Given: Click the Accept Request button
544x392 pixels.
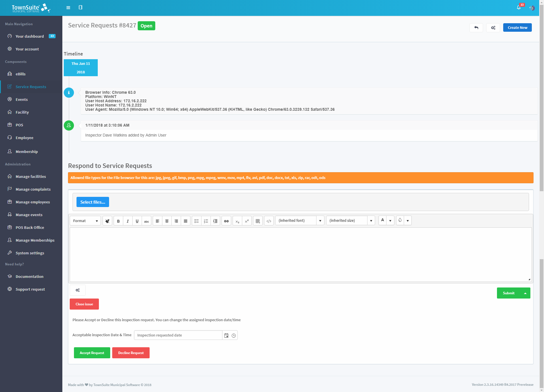Looking at the screenshot, I should tap(92, 353).
